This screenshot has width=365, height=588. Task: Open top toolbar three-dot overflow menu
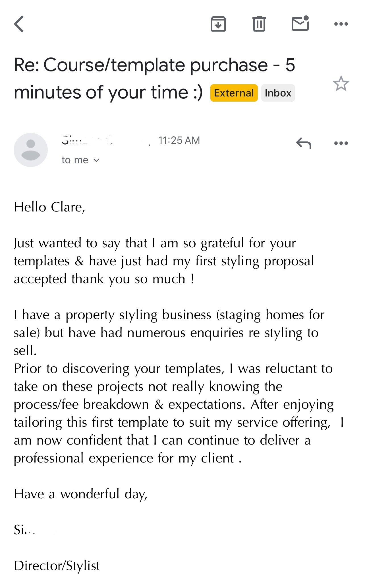[341, 24]
